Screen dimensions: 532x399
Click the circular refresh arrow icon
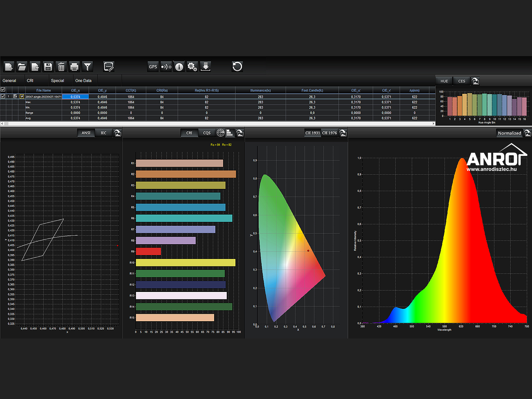point(237,67)
